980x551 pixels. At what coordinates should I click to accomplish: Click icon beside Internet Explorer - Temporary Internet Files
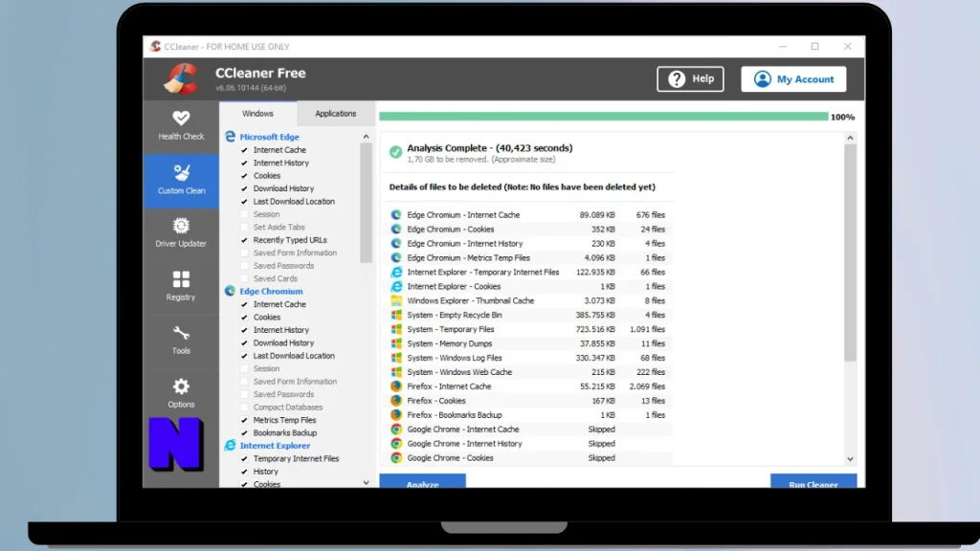(x=395, y=272)
